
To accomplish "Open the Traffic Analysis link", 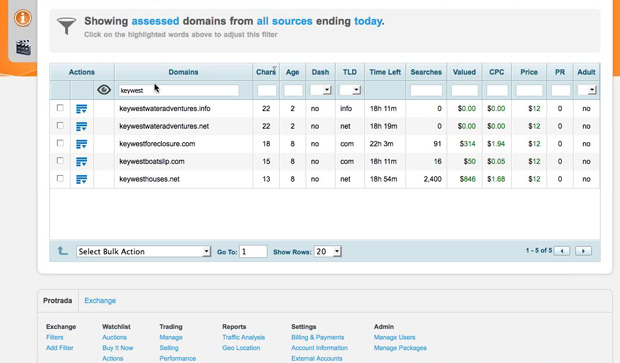I will [x=244, y=337].
